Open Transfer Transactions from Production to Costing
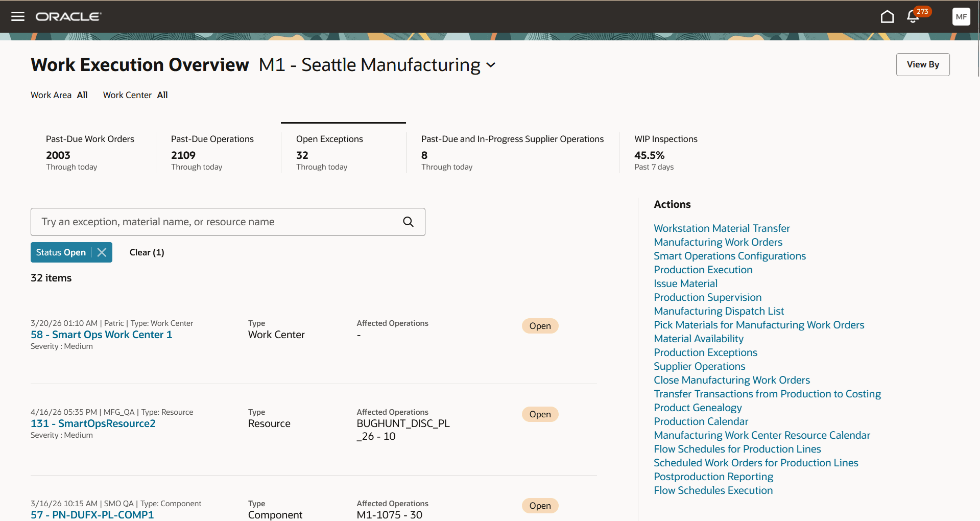This screenshot has width=980, height=521. tap(767, 394)
